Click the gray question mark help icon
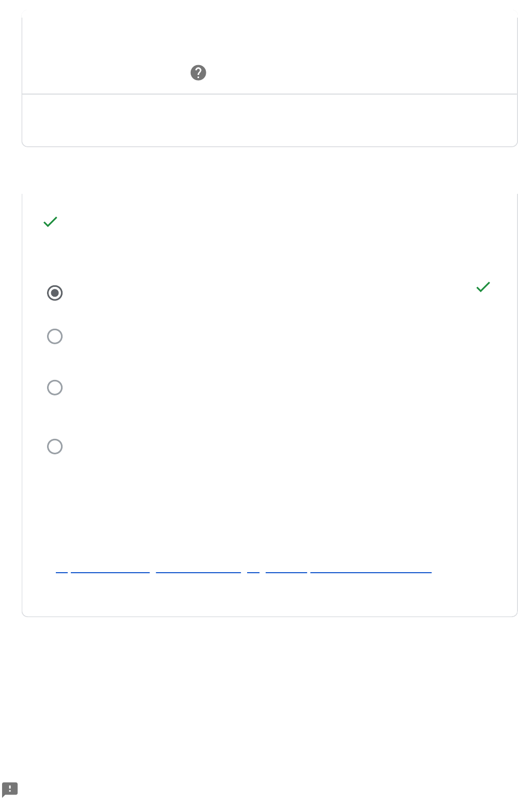 tap(199, 73)
